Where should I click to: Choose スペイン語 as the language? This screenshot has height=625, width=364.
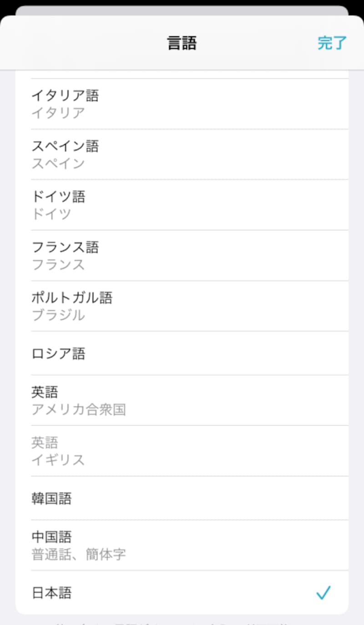click(x=65, y=146)
